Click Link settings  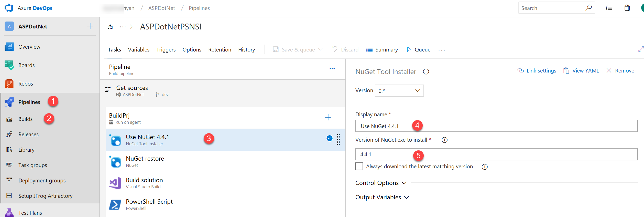pos(537,71)
